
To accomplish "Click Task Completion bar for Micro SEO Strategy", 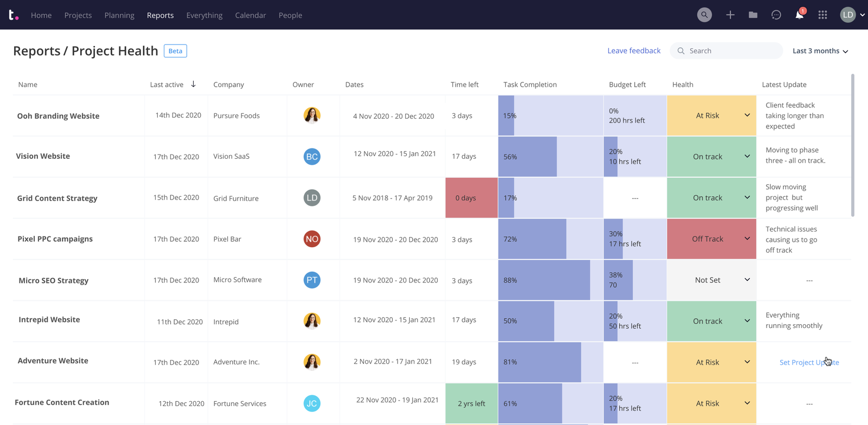I will [544, 280].
